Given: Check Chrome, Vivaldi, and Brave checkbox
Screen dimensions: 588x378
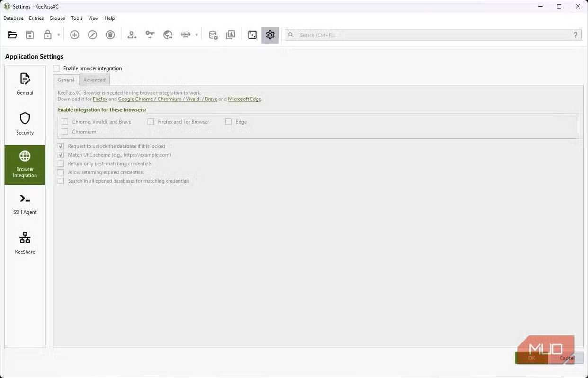Looking at the screenshot, I should (65, 122).
